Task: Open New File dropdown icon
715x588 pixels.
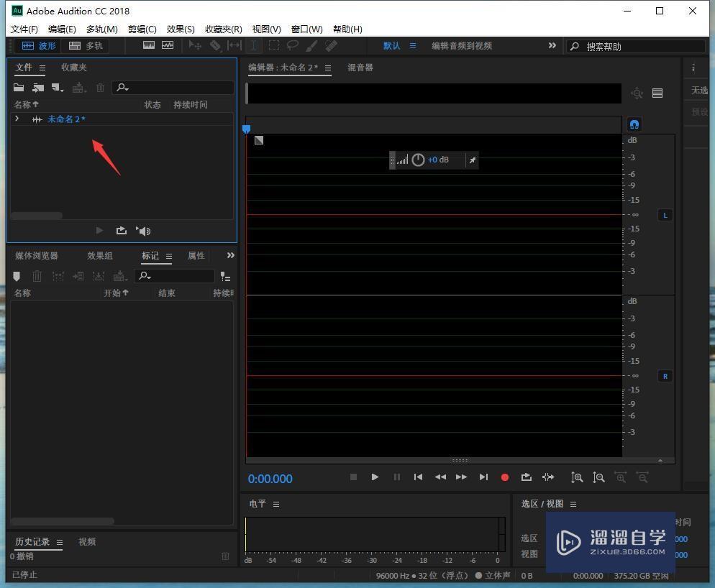Action: pyautogui.click(x=58, y=87)
